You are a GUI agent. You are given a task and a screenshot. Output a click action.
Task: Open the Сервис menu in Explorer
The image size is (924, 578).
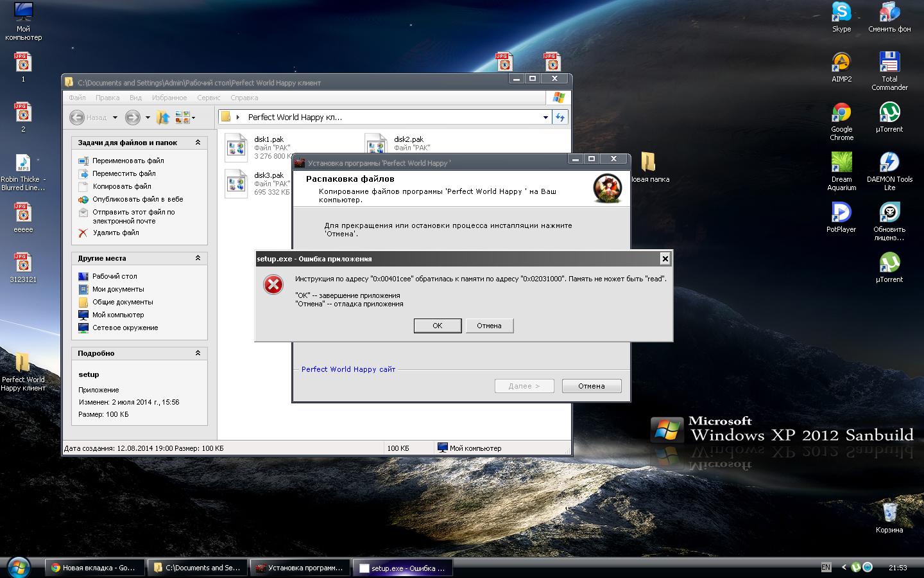209,98
